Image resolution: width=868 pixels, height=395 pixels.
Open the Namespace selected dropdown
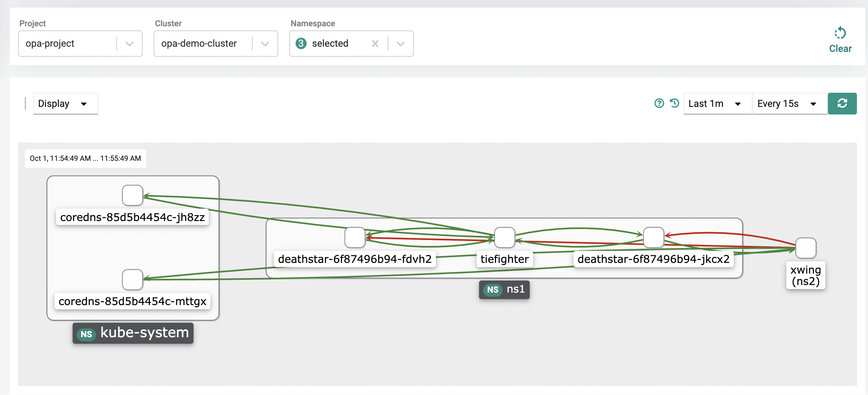pos(352,44)
